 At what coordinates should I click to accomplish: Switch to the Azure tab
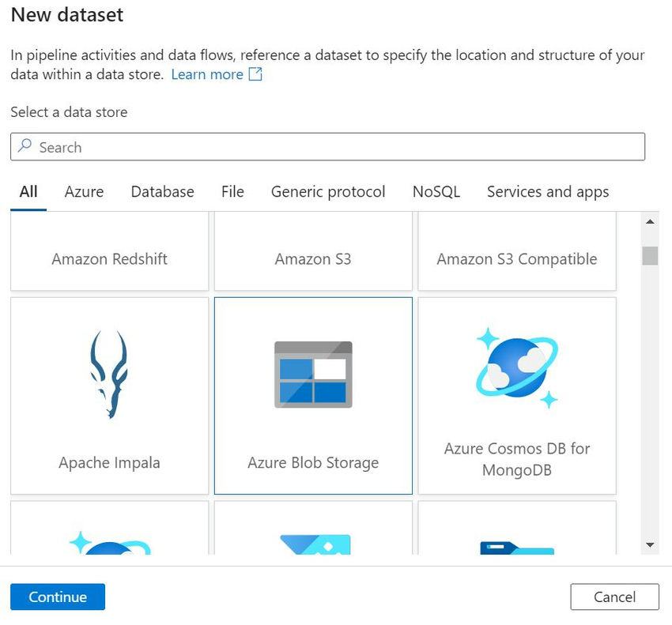pos(84,192)
